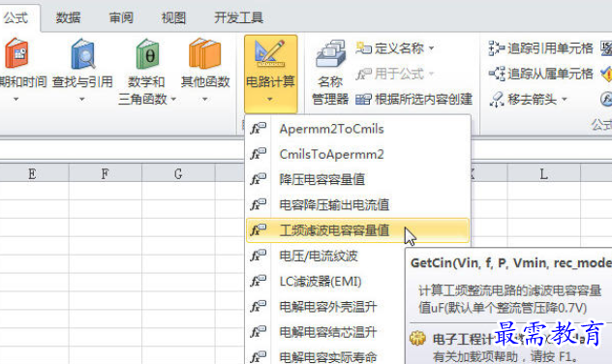Click fx icon beside CmilsToApermm2
The width and height of the screenshot is (612, 364).
pos(258,154)
